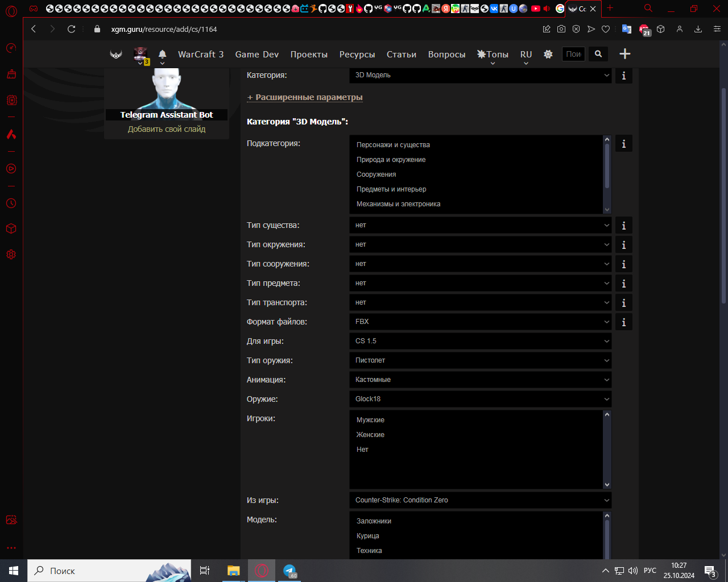Go to Статьи in site navigation
Screen dimensions: 728x582
[402, 55]
